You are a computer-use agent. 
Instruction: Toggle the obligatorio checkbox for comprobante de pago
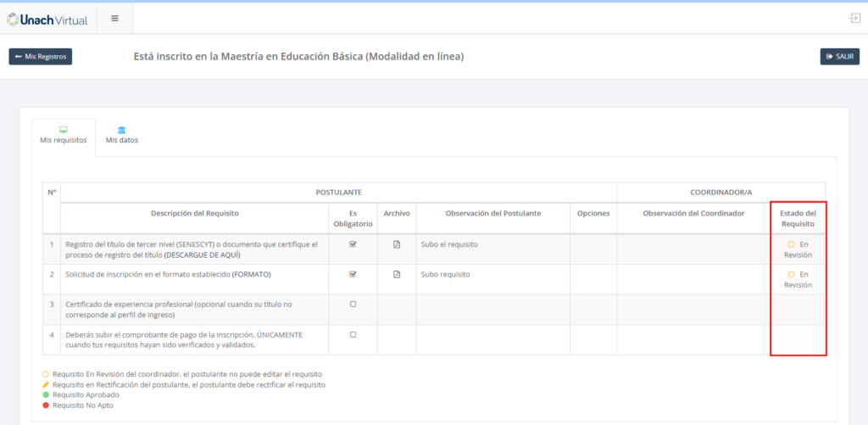353,334
